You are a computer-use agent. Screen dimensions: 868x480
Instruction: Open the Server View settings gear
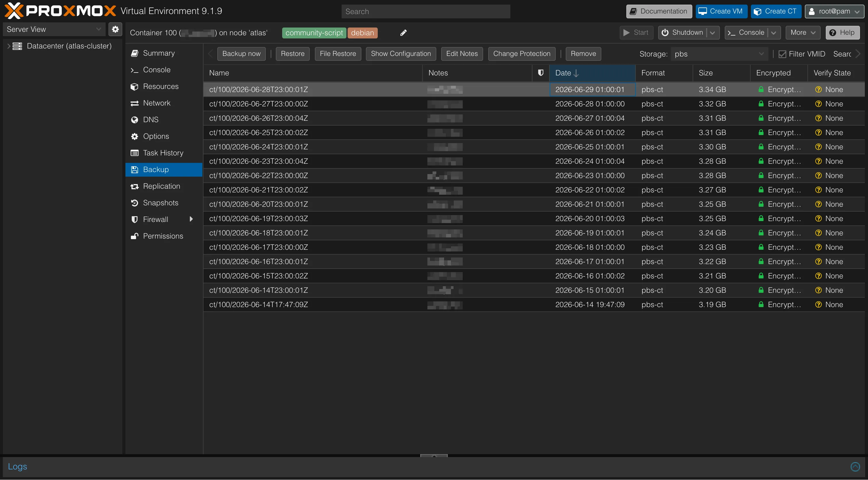(x=115, y=29)
